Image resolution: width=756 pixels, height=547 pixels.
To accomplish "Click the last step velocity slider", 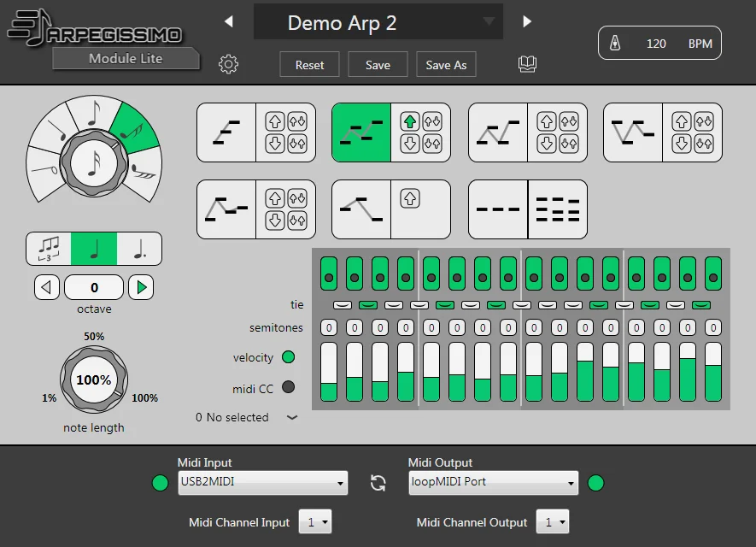I will pyautogui.click(x=713, y=372).
